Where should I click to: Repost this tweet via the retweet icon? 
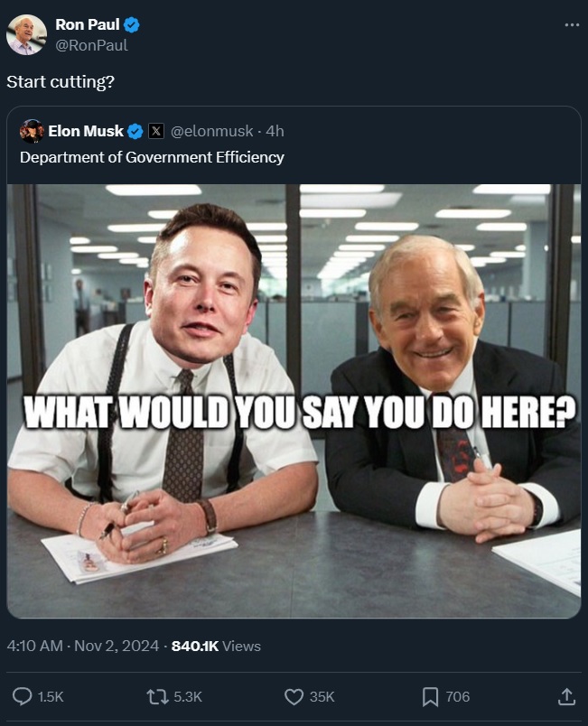pos(157,696)
